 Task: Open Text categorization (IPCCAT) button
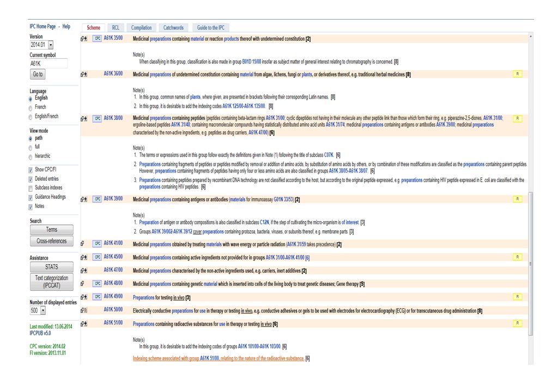coord(51,281)
